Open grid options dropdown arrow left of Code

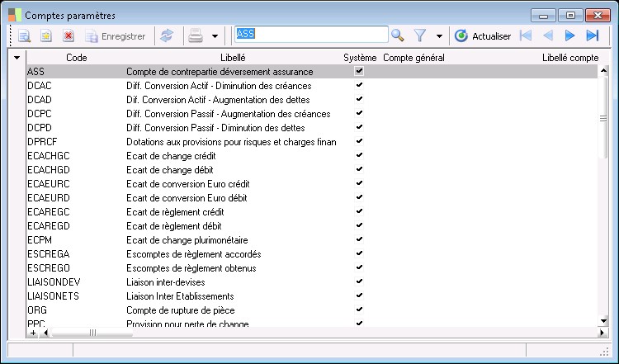[17, 58]
